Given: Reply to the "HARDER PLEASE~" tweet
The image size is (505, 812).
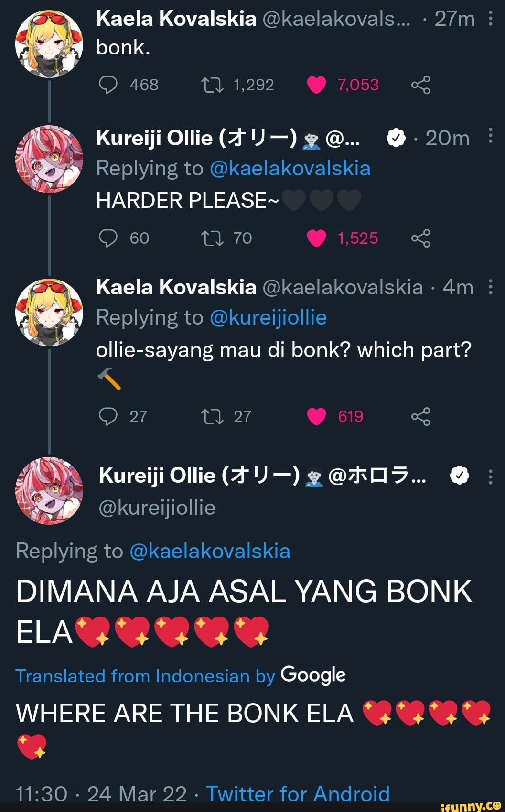Looking at the screenshot, I should click(x=108, y=238).
